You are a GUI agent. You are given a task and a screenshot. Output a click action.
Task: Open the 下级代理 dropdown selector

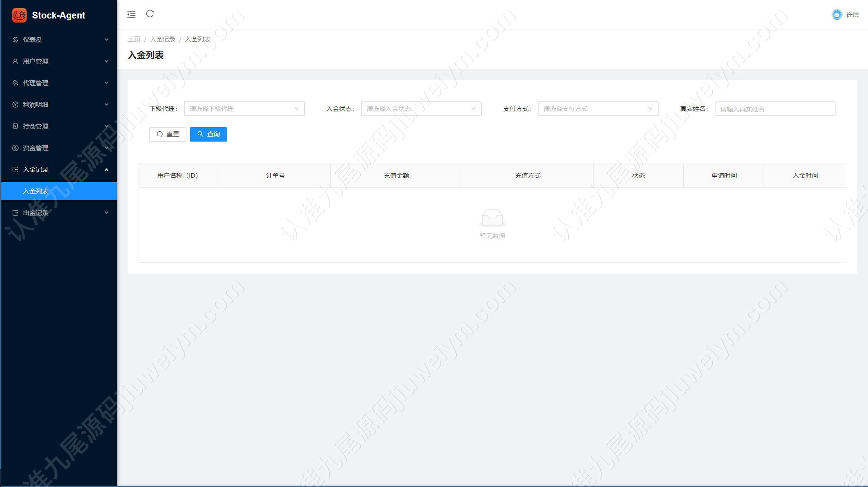244,109
